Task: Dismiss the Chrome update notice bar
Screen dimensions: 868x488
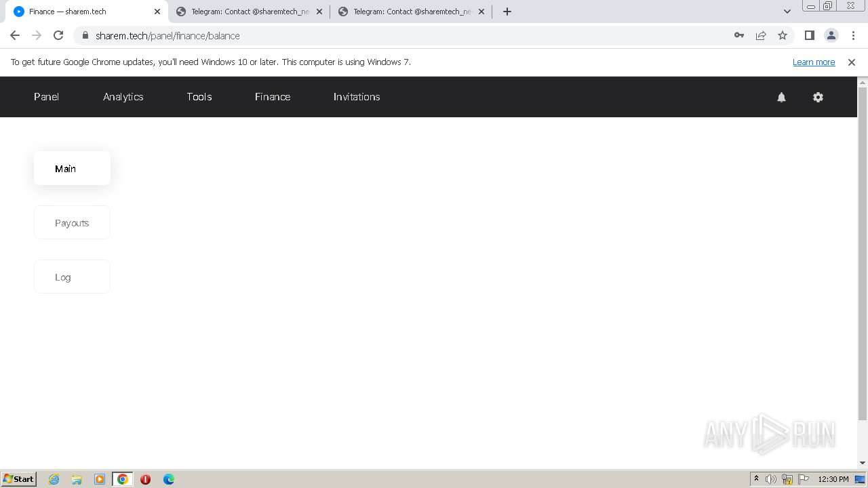Action: click(x=852, y=62)
